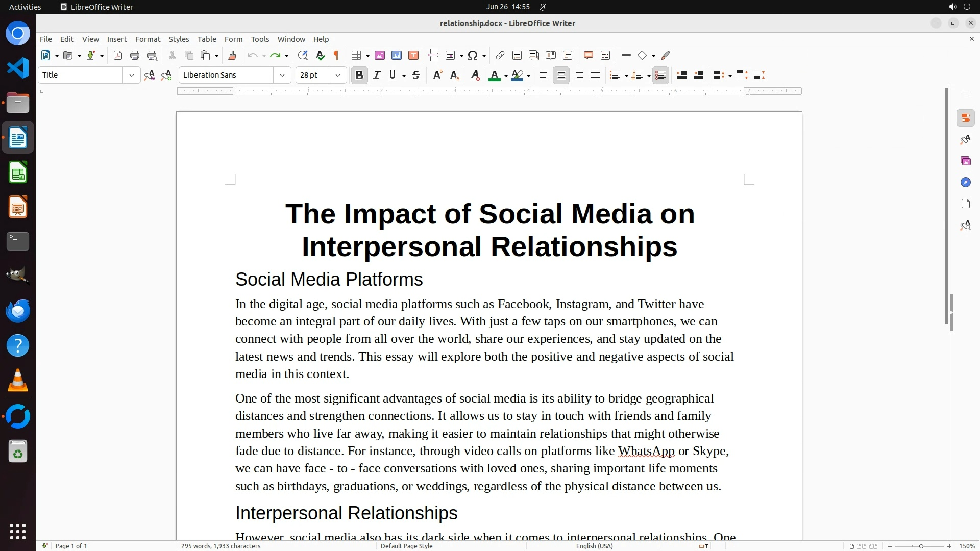This screenshot has width=980, height=551.
Task: Open the font name dropdown list
Action: (282, 75)
